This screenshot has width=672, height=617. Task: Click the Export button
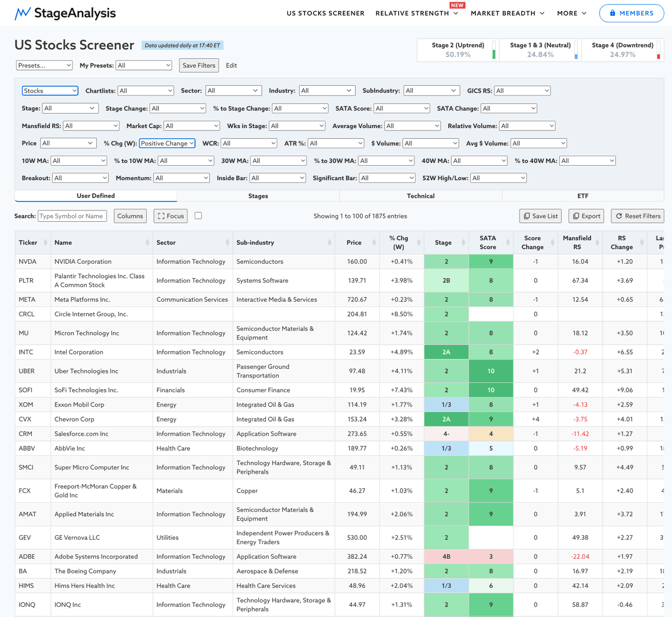click(586, 216)
